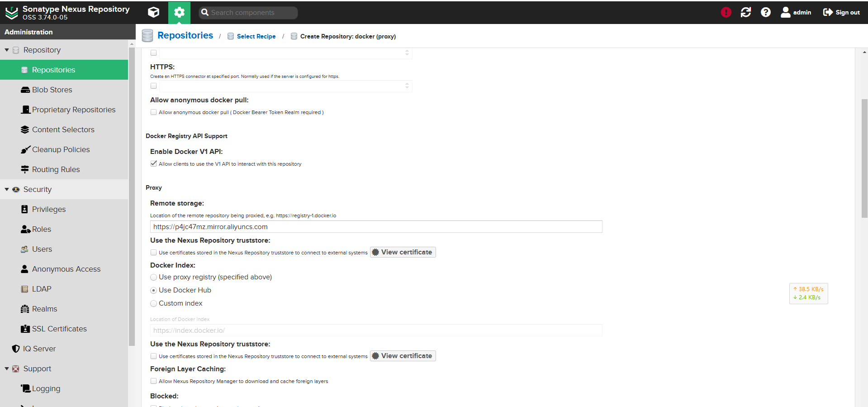Collapse the Repository tree section

[7, 50]
